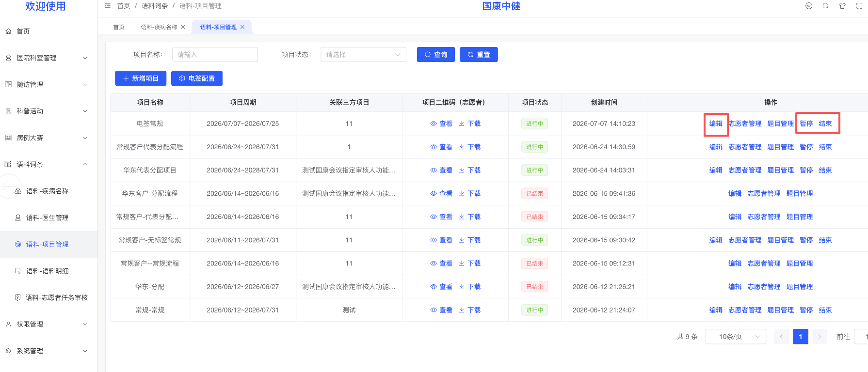Expand 权限管理 menu
Image resolution: width=868 pixels, height=372 pixels.
click(48, 324)
